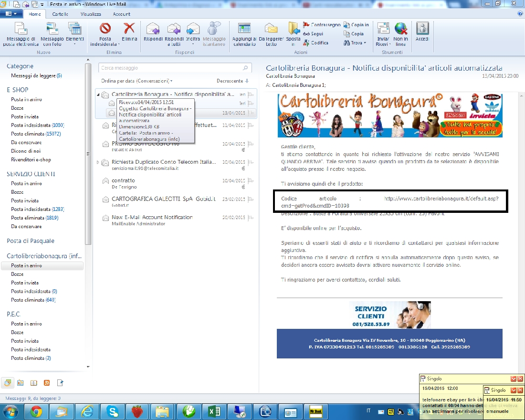Screen dimensions: 525x420
Task: Open P.E.C. Posta eliminata (3) folder
Action: click(31, 358)
